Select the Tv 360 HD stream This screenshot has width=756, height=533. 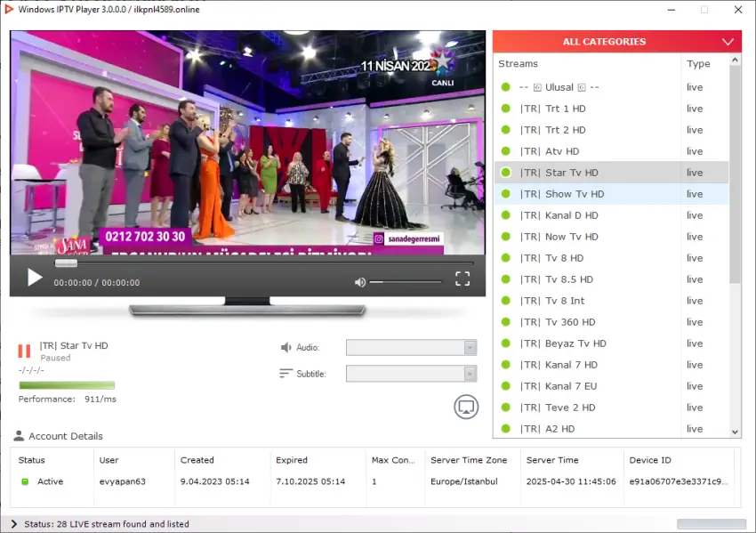click(x=611, y=322)
